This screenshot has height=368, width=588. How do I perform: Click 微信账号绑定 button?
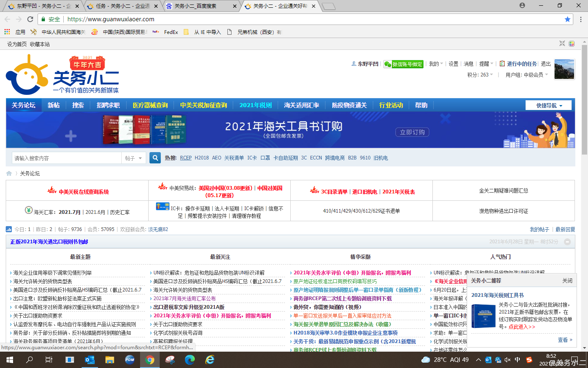point(403,64)
